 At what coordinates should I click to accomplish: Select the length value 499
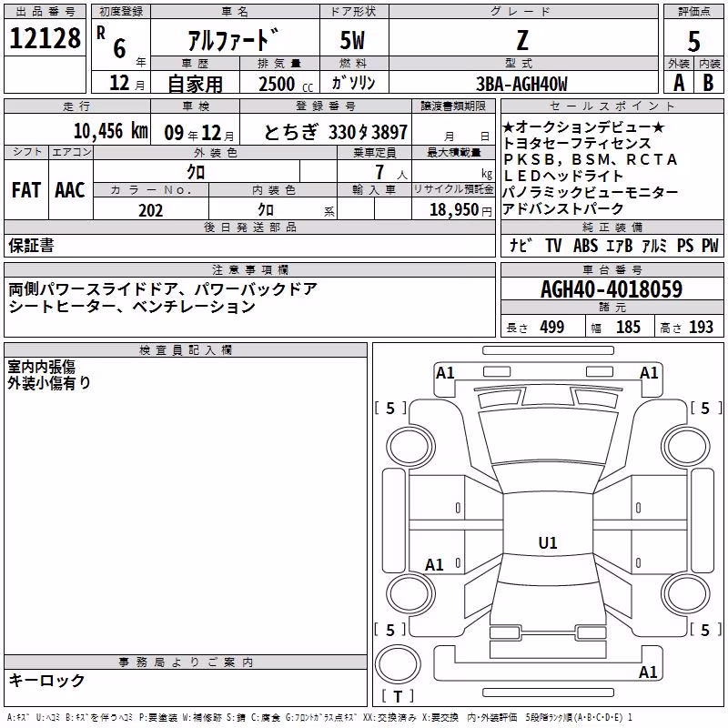pos(552,328)
